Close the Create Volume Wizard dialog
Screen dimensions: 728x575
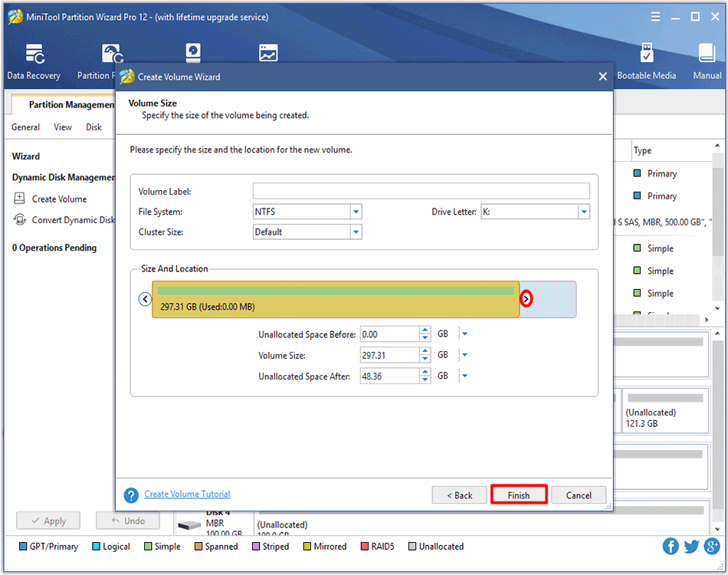click(x=602, y=76)
